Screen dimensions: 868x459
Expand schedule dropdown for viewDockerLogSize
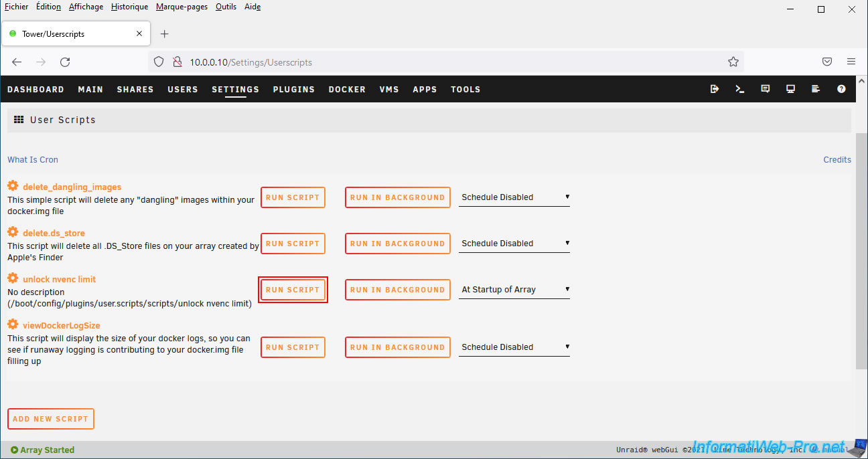click(x=514, y=347)
